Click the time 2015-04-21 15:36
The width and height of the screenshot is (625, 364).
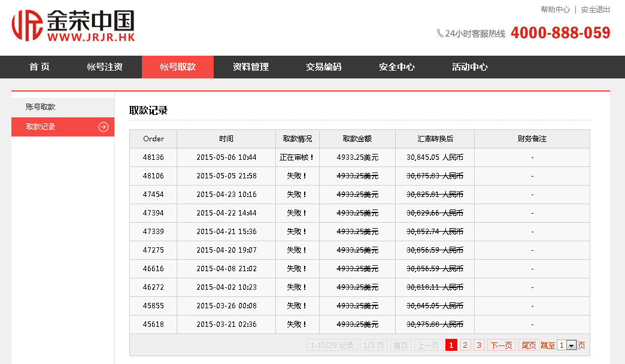tap(226, 232)
